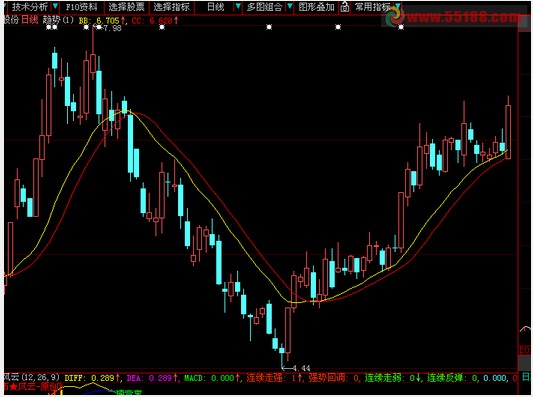Click the 选择股票 button

click(x=126, y=7)
